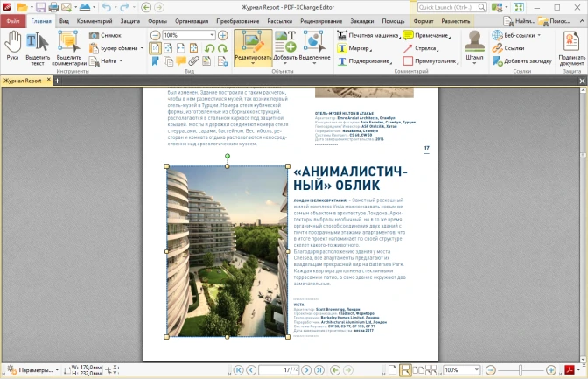Switch to the Защита ribbon tab
Viewport: 588px width, 379px height.
(x=130, y=21)
